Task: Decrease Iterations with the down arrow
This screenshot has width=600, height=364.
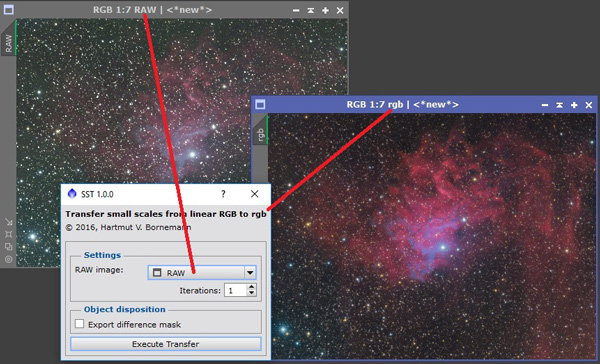Action: coord(251,293)
